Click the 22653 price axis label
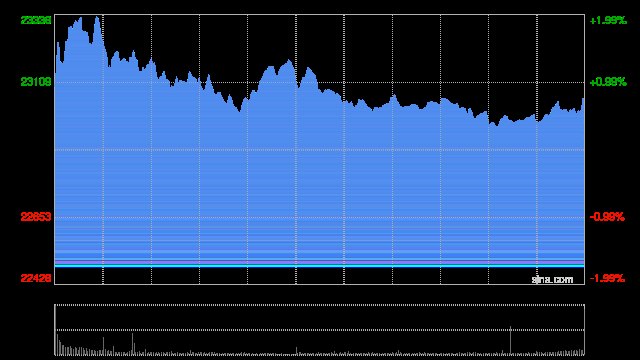Screen dimensions: 640x360 [36, 217]
